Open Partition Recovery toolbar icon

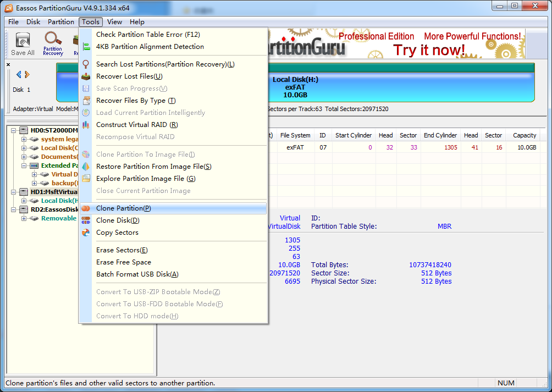[x=53, y=44]
